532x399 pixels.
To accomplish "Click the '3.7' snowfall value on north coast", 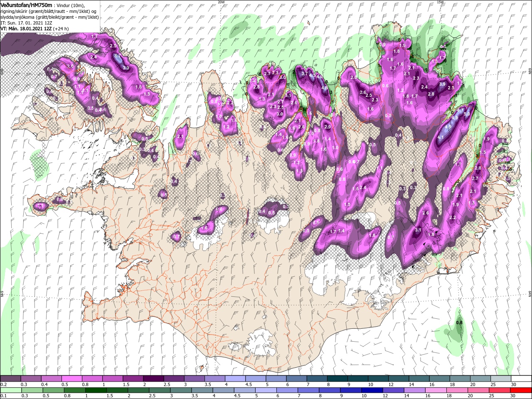I will (x=304, y=74).
